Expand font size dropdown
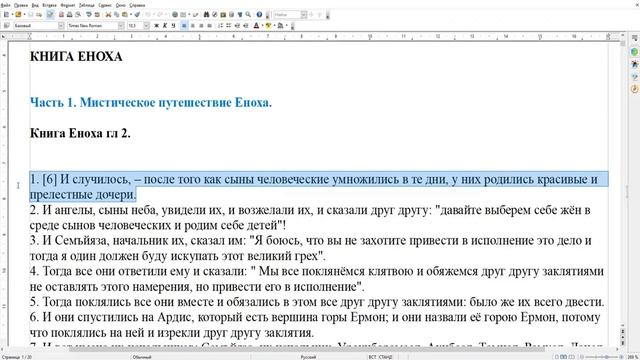 pos(146,26)
